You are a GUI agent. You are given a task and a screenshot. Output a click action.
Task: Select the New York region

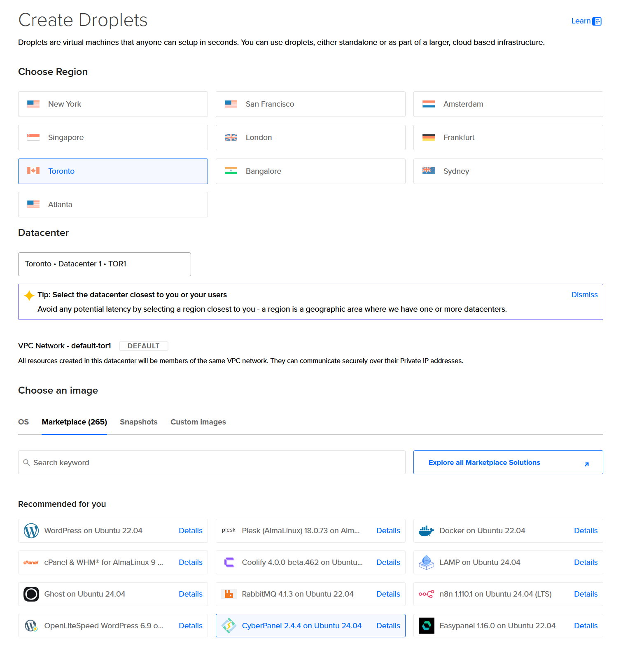coord(113,104)
